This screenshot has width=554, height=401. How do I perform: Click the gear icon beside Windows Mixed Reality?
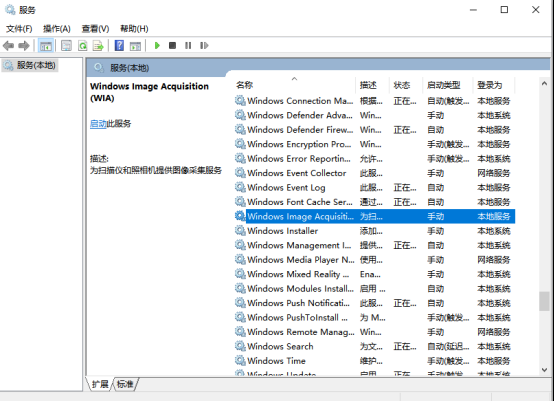click(240, 274)
